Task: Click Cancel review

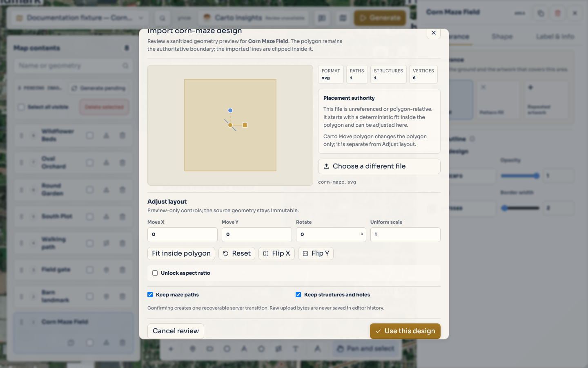Action: pyautogui.click(x=176, y=331)
